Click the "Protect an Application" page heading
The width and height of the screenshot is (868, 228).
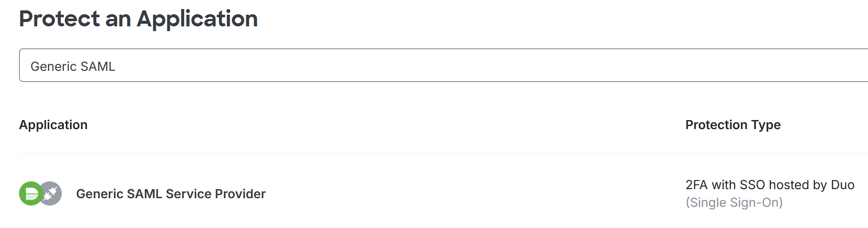tap(138, 19)
